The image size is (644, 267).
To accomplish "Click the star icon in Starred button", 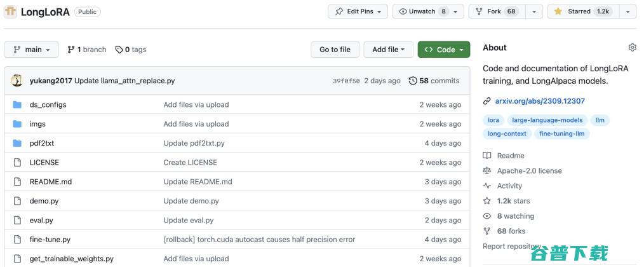I will pos(558,11).
